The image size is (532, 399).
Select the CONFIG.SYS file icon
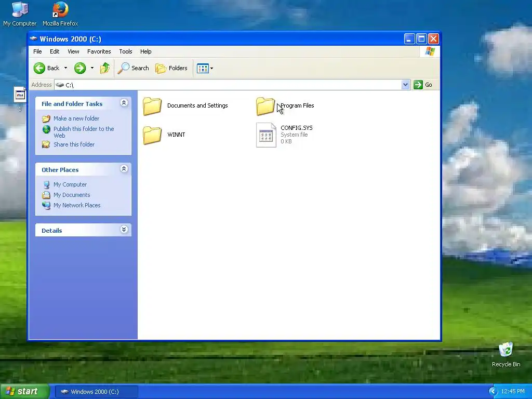coord(266,135)
